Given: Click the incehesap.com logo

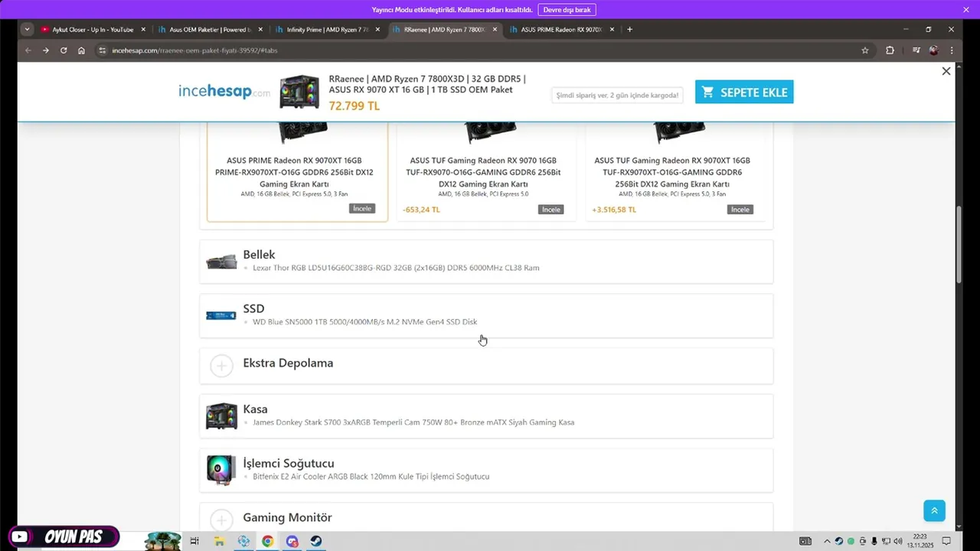Looking at the screenshot, I should coord(224,92).
